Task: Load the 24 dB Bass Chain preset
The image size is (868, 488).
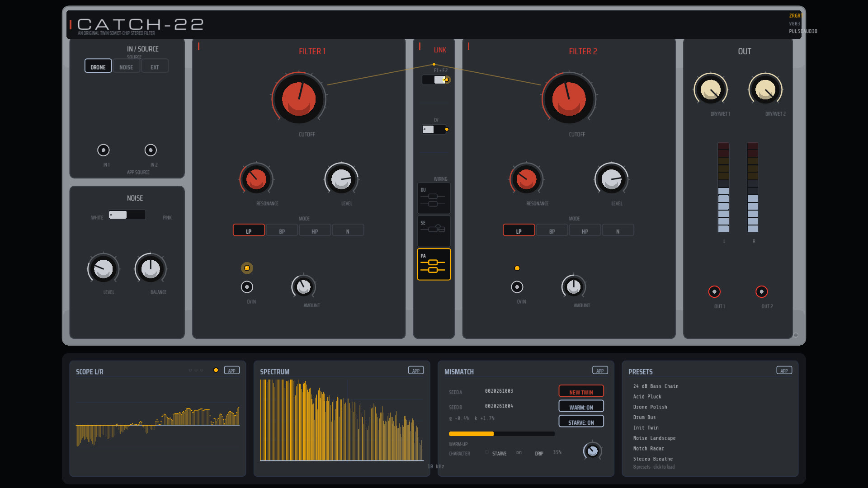Action: coord(656,386)
